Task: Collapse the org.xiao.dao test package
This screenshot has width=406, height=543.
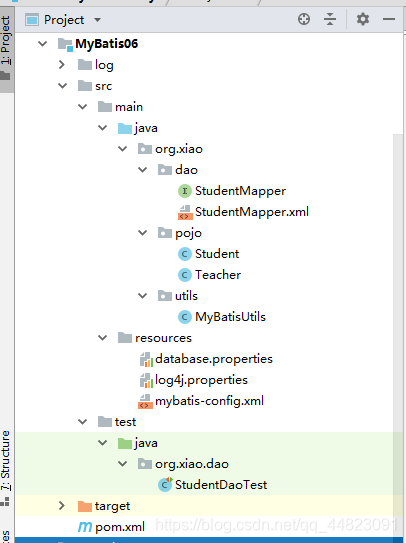Action: coord(123,464)
